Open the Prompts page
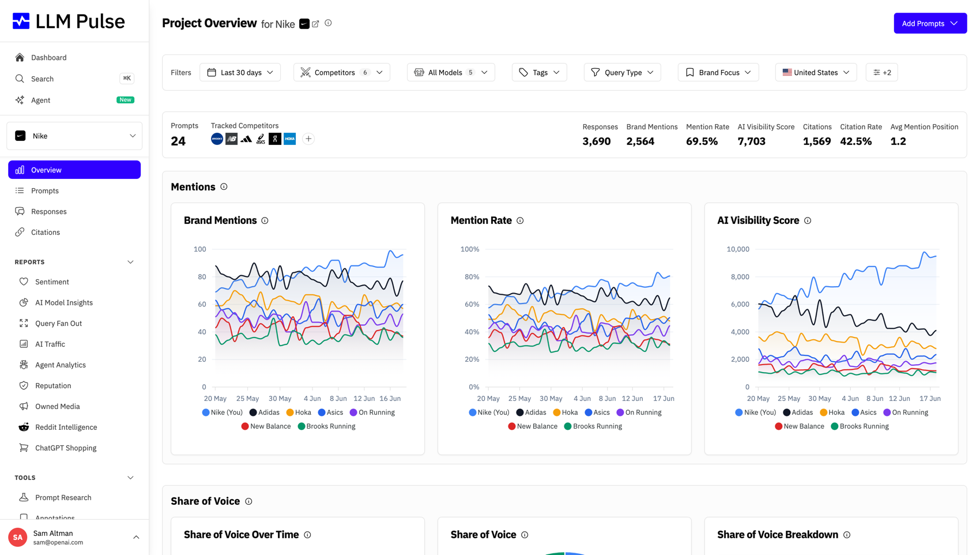The height and width of the screenshot is (555, 980). [74, 190]
